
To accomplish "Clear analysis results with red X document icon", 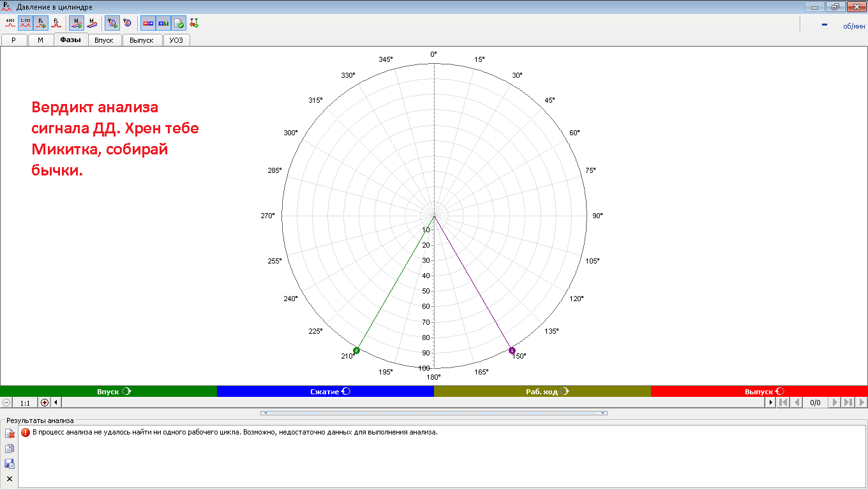I will coord(10,434).
